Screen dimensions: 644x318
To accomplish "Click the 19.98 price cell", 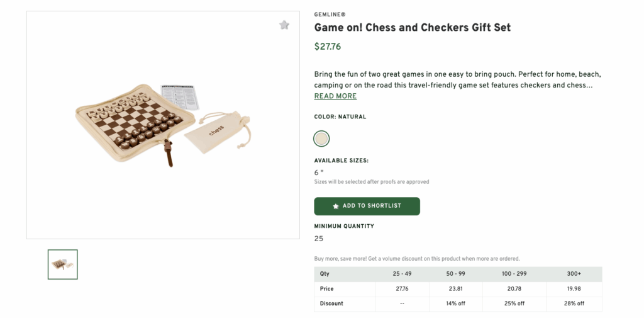I will (x=574, y=288).
